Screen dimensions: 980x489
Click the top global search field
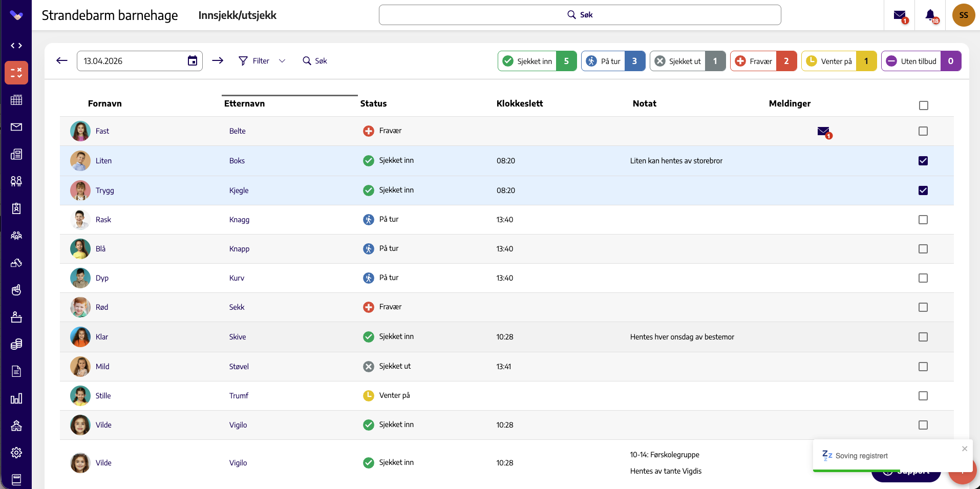[x=580, y=15]
